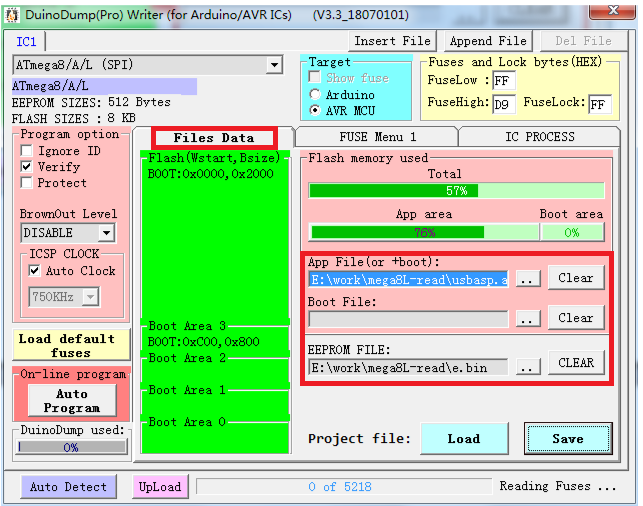Select the Arduino target radio button
The height and width of the screenshot is (506, 643).
[x=315, y=94]
